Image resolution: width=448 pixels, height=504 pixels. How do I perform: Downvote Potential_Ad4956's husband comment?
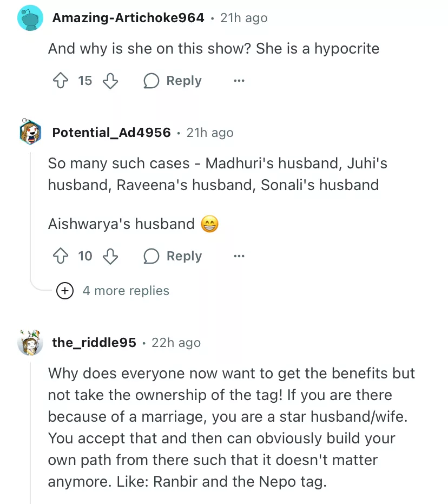click(x=110, y=256)
